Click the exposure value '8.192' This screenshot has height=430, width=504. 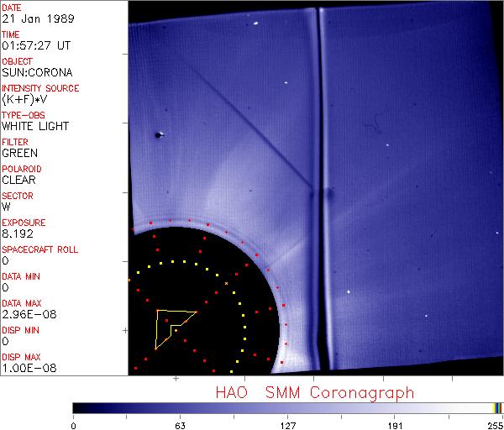point(18,233)
